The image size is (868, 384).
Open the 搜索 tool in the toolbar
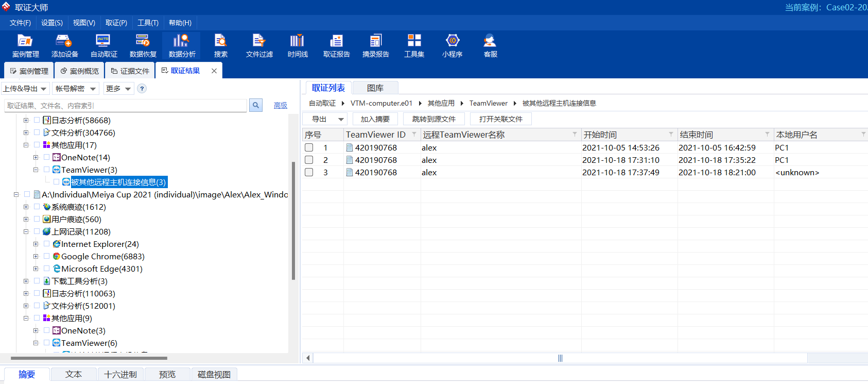pos(220,45)
